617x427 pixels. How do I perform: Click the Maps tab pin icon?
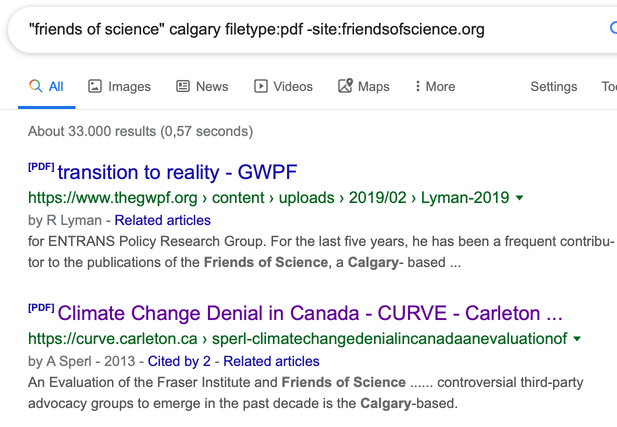pyautogui.click(x=345, y=86)
